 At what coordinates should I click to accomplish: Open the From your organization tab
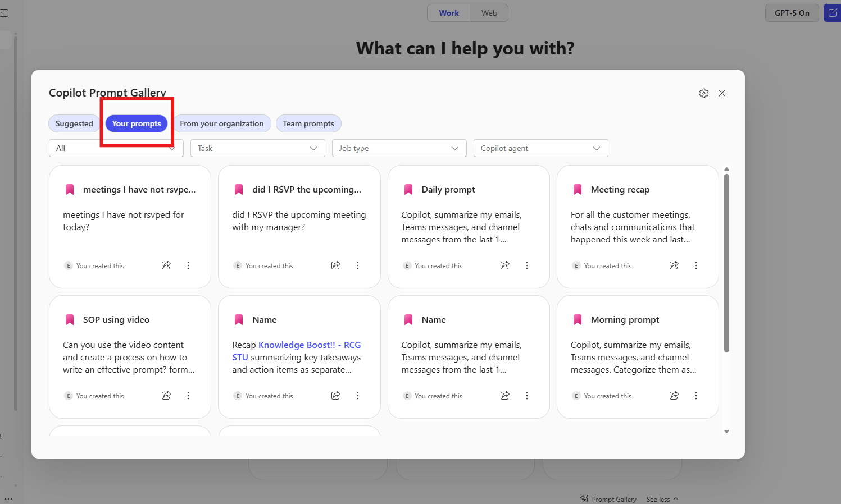(x=222, y=123)
